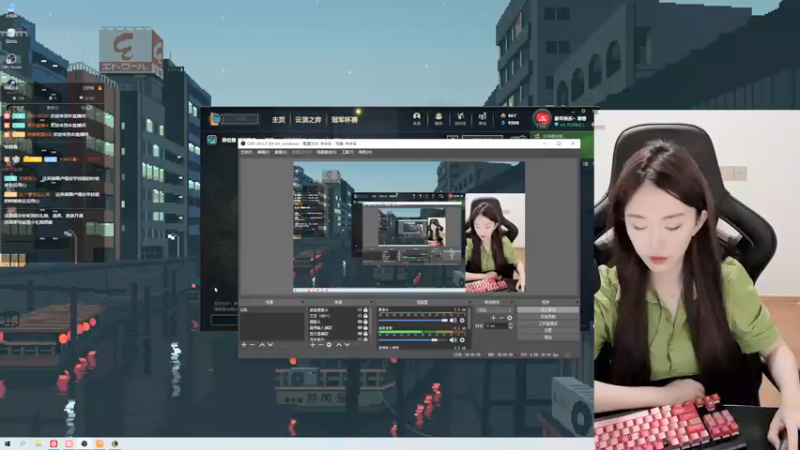This screenshot has width=800, height=450.
Task: Remove the transition with the minus icon
Action: [x=502, y=318]
